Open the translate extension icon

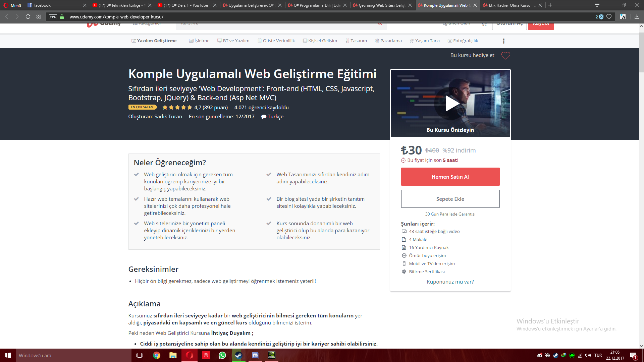[x=623, y=17]
